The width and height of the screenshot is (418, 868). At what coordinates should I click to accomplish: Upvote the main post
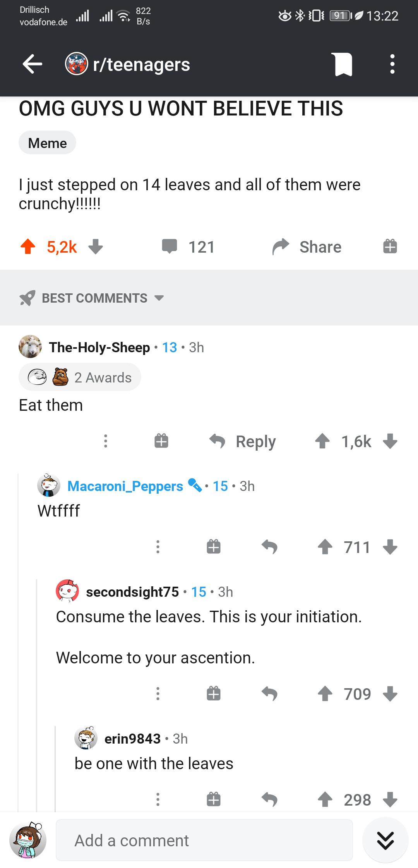(x=28, y=246)
